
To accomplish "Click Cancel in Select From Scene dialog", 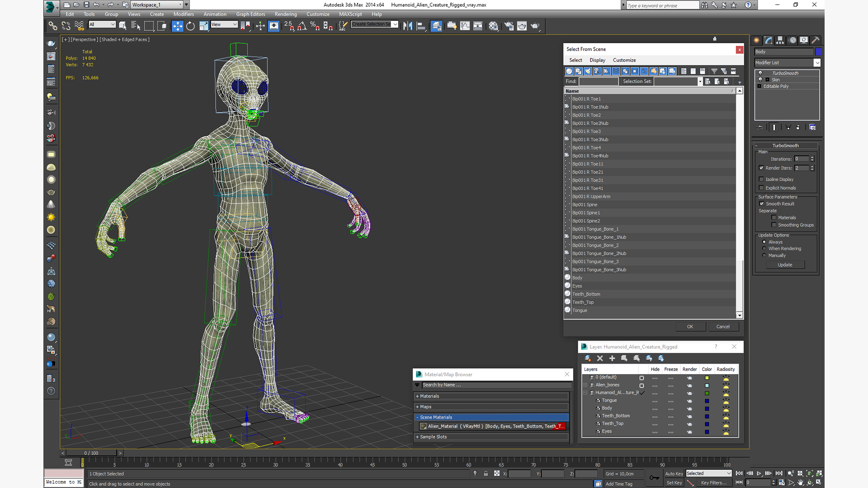I will coord(723,327).
